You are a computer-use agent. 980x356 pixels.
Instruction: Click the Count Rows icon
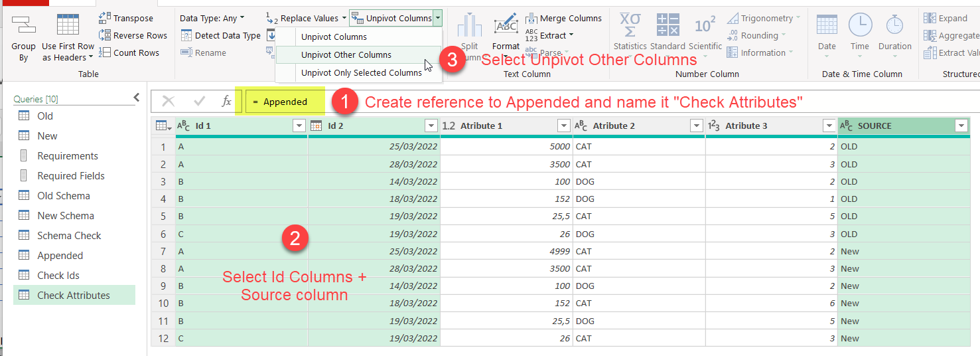[105, 53]
